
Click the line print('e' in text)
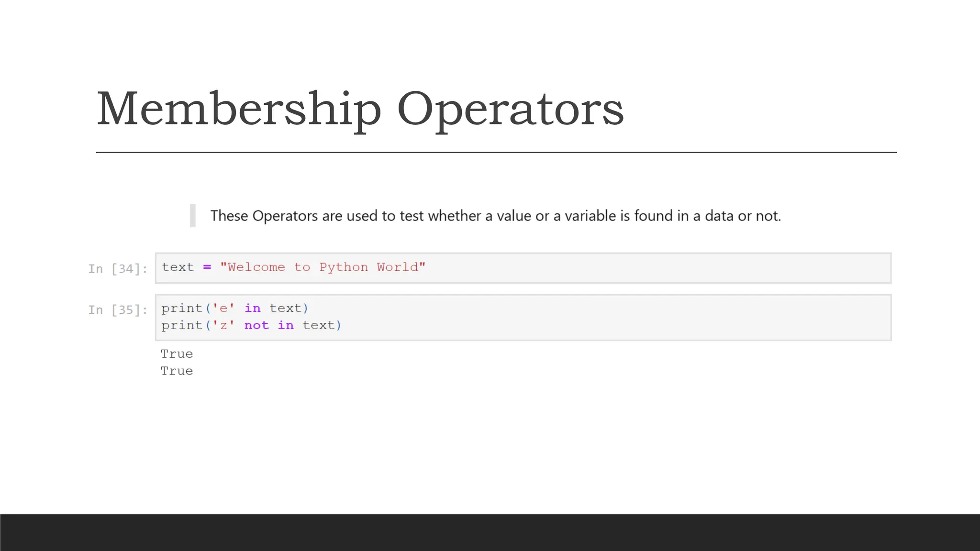tap(235, 308)
